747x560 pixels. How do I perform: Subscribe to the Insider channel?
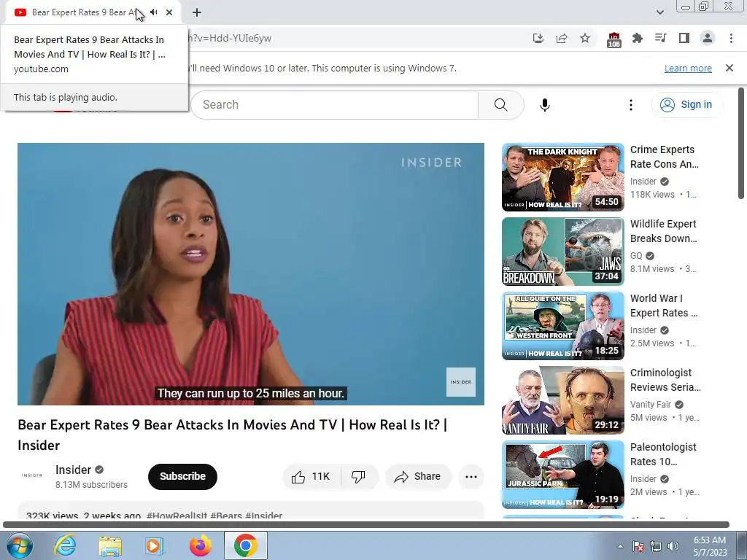pyautogui.click(x=182, y=476)
